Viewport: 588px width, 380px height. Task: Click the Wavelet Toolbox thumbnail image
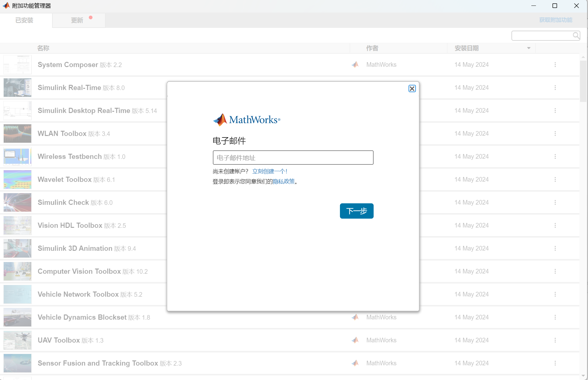coord(17,179)
